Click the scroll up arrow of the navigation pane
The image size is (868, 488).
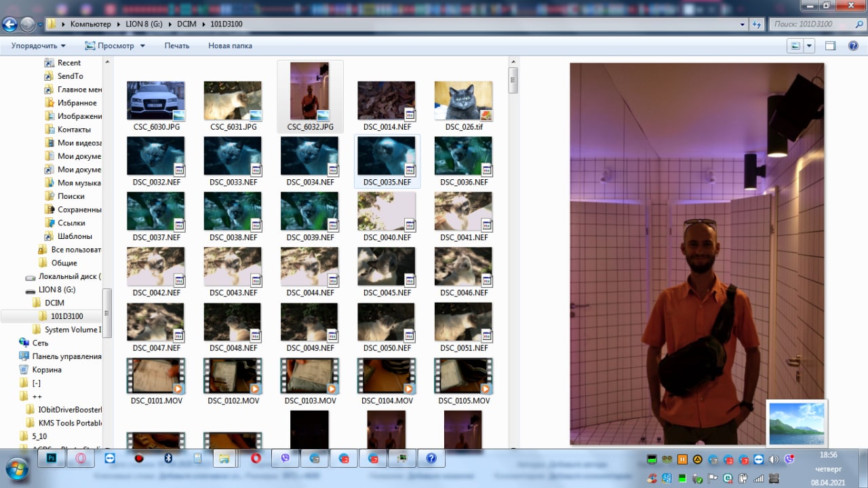(x=107, y=62)
